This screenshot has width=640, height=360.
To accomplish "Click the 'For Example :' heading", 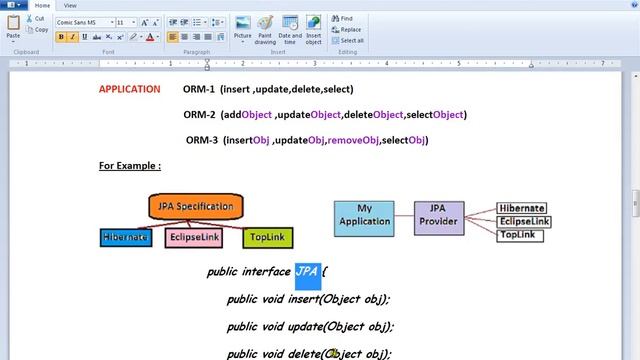I will coord(130,166).
